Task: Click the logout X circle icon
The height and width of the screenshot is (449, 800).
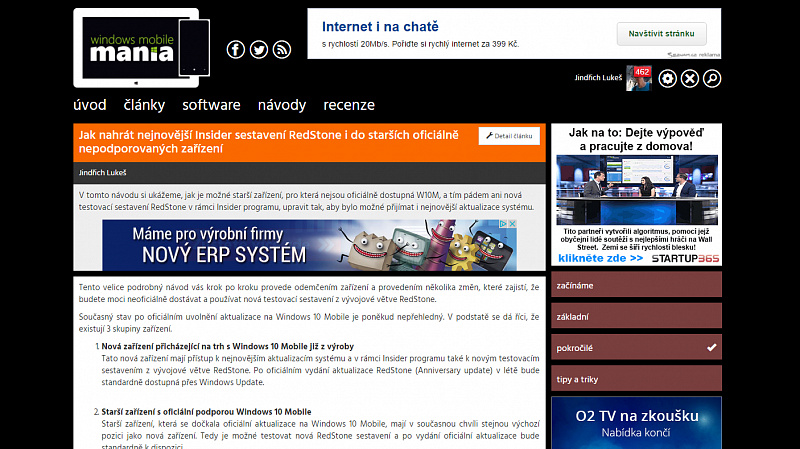Action: (x=690, y=79)
